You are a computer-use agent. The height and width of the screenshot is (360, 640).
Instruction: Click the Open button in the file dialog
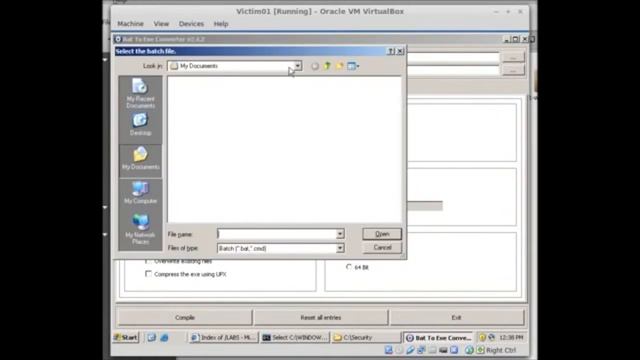(x=382, y=234)
